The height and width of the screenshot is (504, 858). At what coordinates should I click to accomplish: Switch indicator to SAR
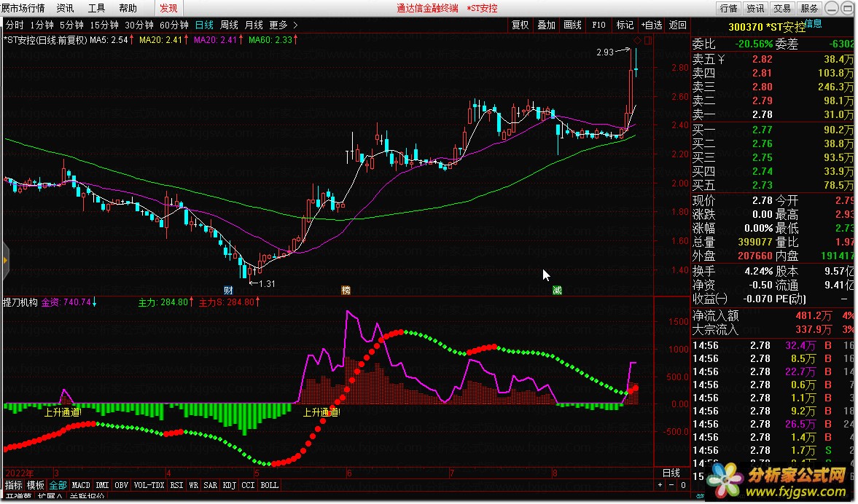(210, 485)
